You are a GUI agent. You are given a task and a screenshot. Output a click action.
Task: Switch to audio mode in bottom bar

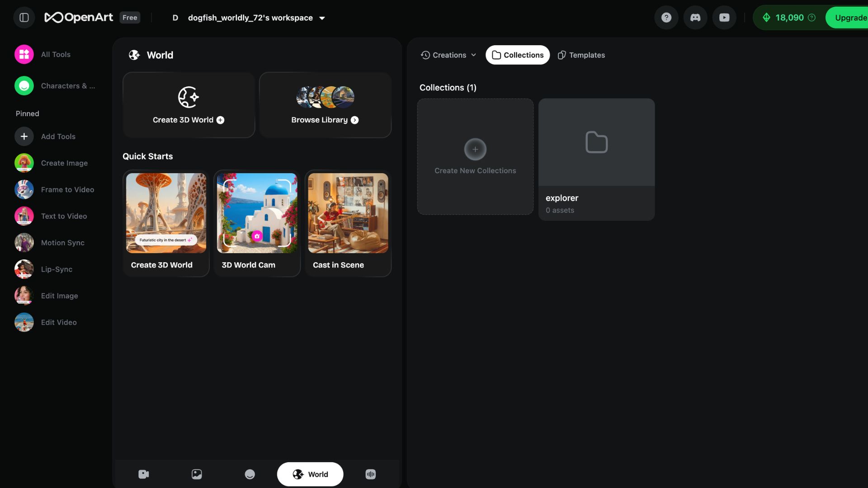coord(370,474)
